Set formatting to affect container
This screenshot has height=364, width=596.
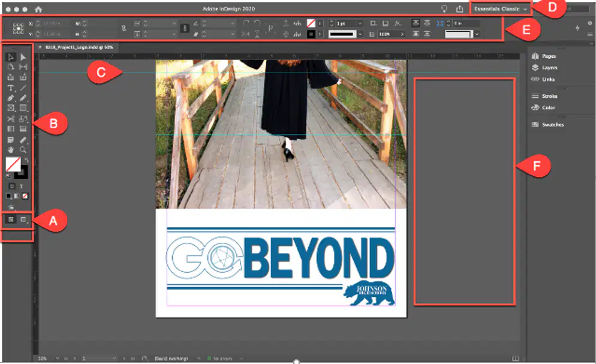pyautogui.click(x=12, y=186)
